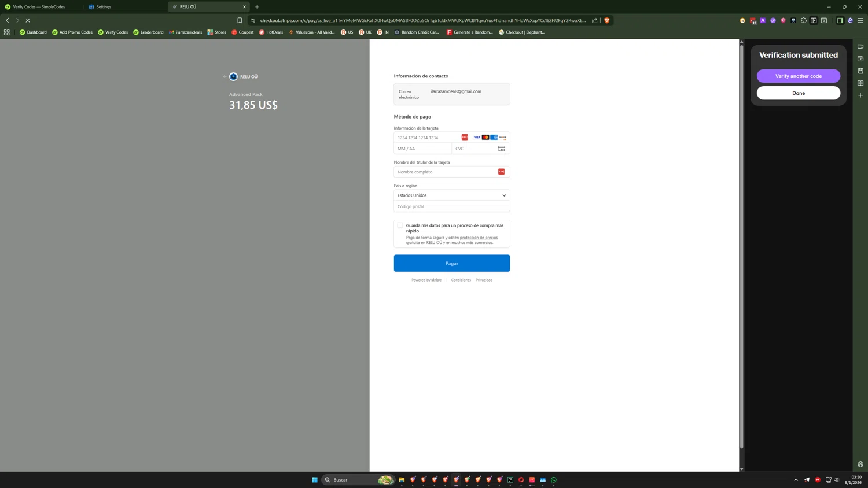Viewport: 868px width, 488px height.
Task: Toggle the sidebar panel icon
Action: pos(840,20)
